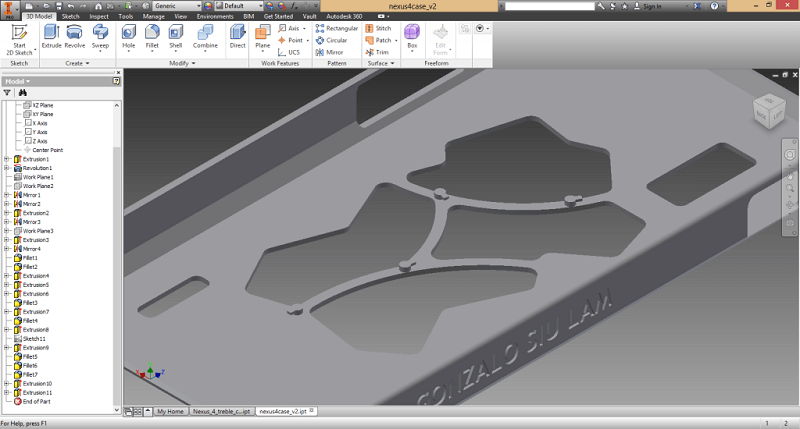Click the browser scrollbar up arrow

117,105
